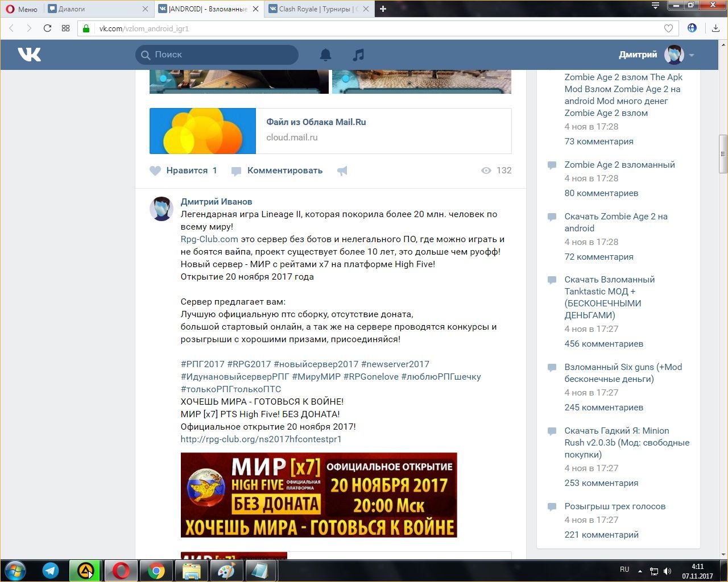The width and height of the screenshot is (728, 582).
Task: Click Комментировать under the post
Action: [277, 171]
